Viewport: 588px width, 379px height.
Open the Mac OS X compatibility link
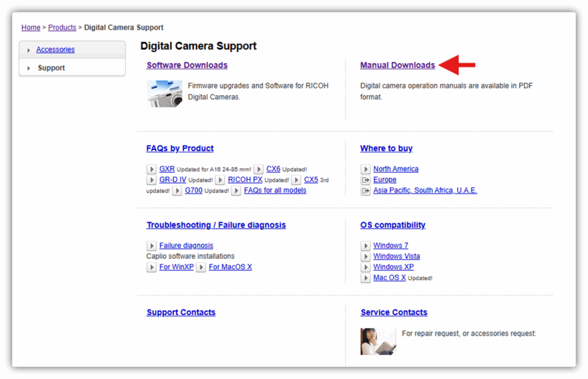tap(389, 277)
